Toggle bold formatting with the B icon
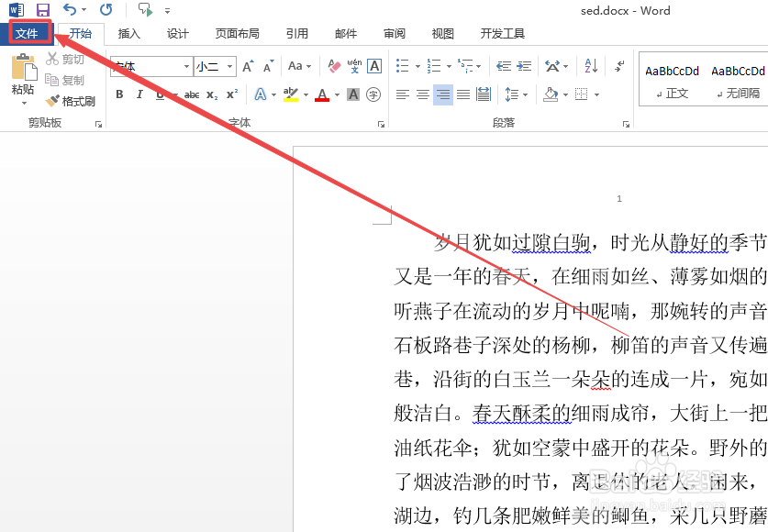 coord(119,94)
